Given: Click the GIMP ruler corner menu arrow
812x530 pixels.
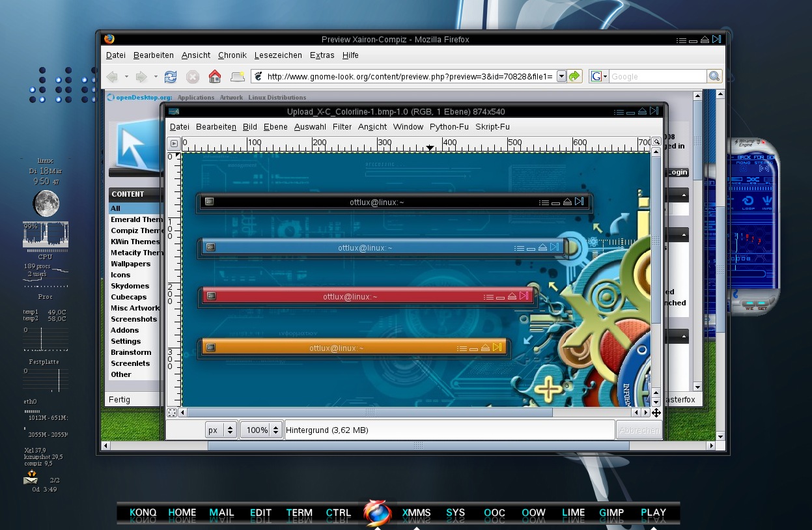Looking at the screenshot, I should [x=174, y=143].
